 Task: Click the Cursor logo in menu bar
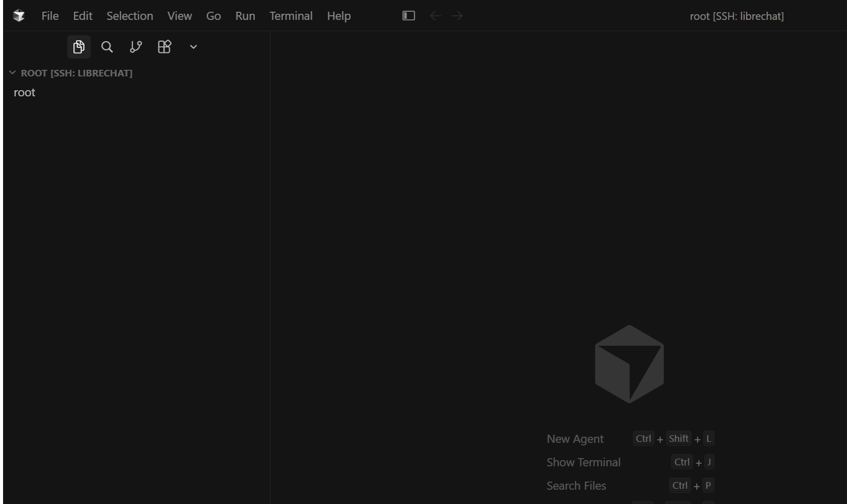pyautogui.click(x=19, y=16)
